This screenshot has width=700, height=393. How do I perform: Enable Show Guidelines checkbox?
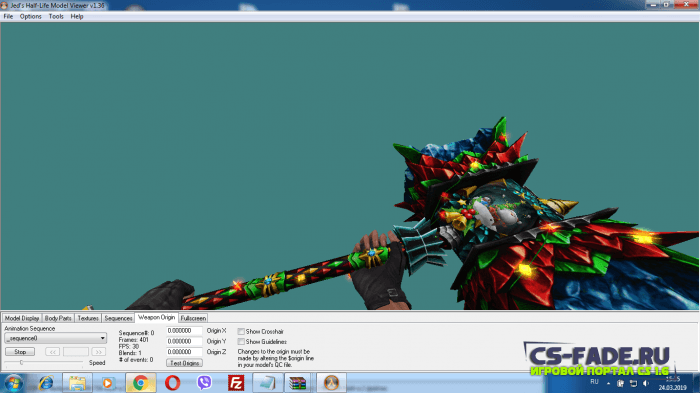241,342
